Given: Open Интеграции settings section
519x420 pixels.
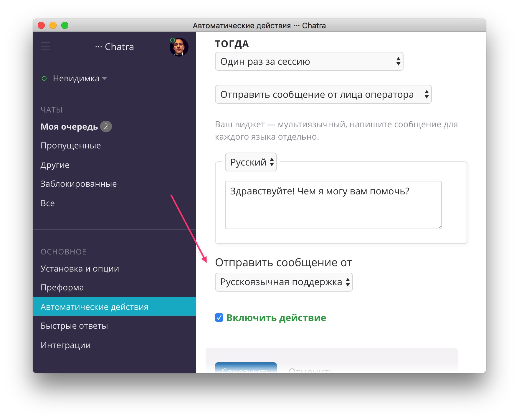Looking at the screenshot, I should click(x=66, y=345).
